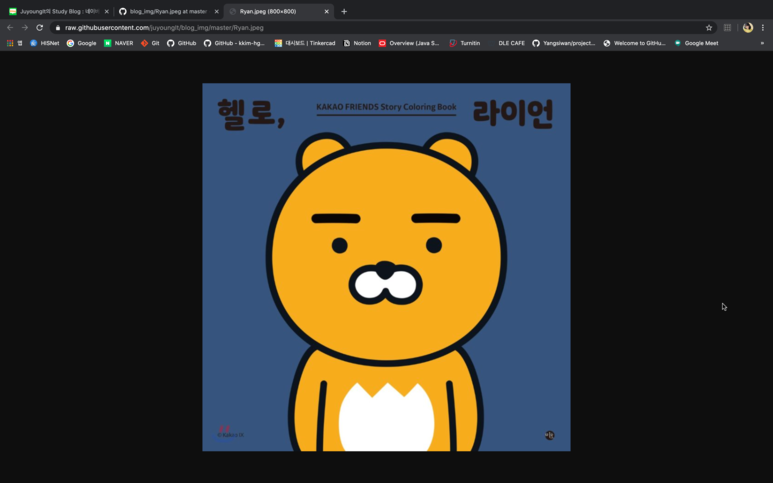Open the NAVER bookmark
Image resolution: width=773 pixels, height=483 pixels.
[118, 43]
